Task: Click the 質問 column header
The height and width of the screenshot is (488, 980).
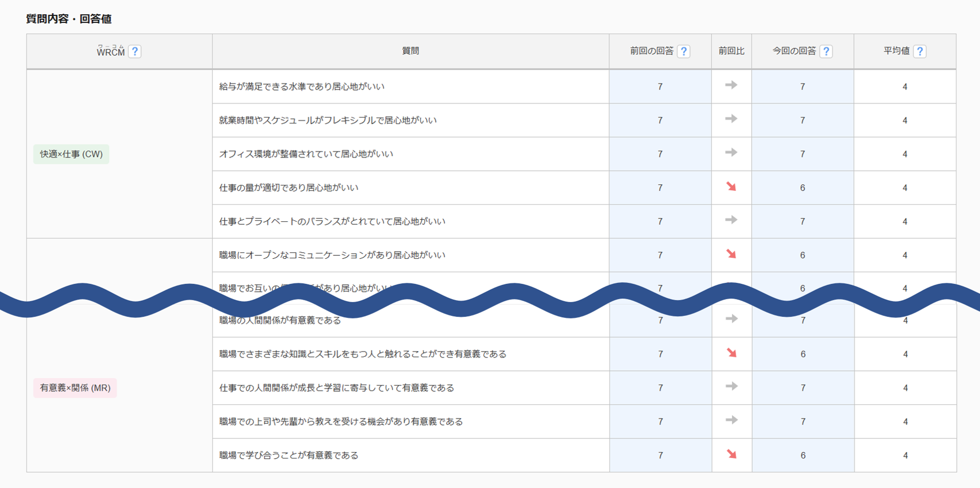Action: pyautogui.click(x=410, y=51)
